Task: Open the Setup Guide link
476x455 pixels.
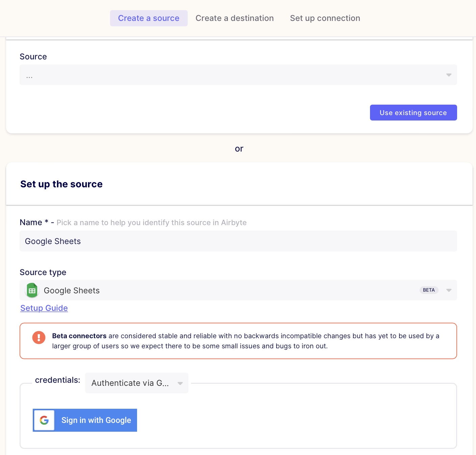Action: pyautogui.click(x=44, y=308)
